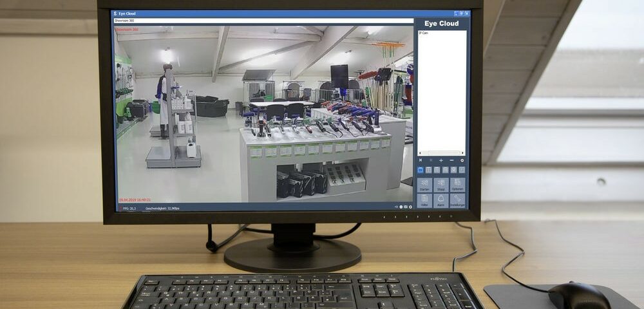
Task: Click the speaker icon below the video
Action: 396,207
